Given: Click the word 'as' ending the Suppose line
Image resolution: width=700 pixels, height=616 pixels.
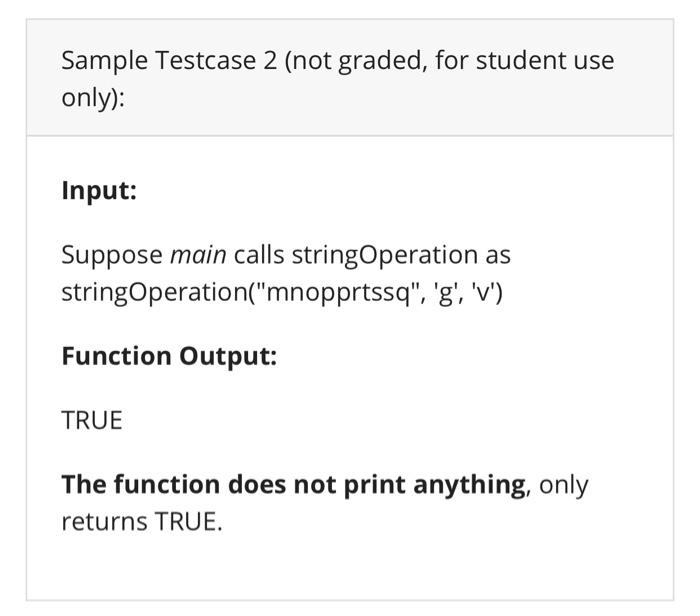Looking at the screenshot, I should 498,256.
